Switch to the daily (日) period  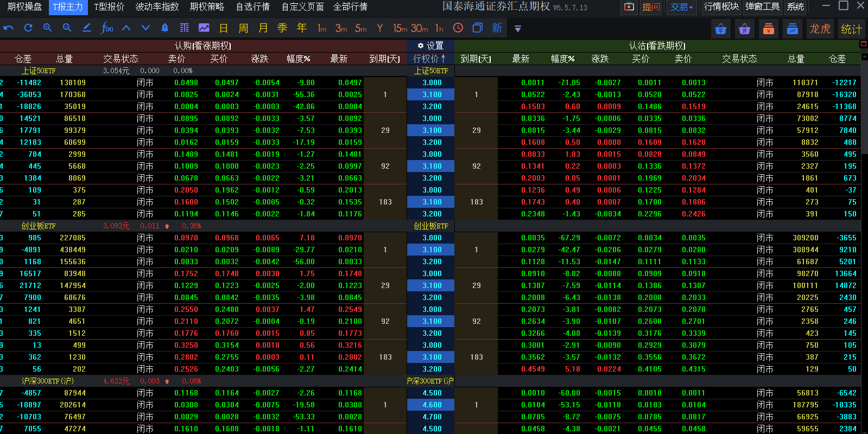224,28
